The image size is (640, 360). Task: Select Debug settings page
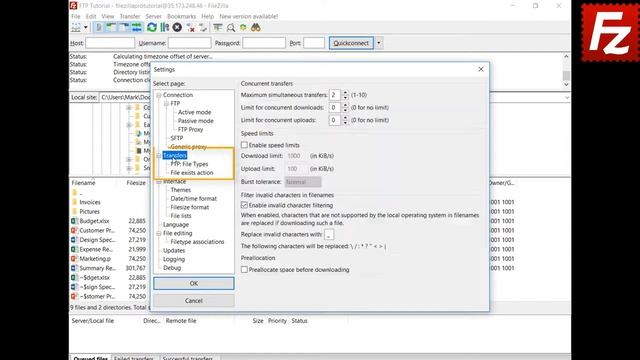(172, 268)
